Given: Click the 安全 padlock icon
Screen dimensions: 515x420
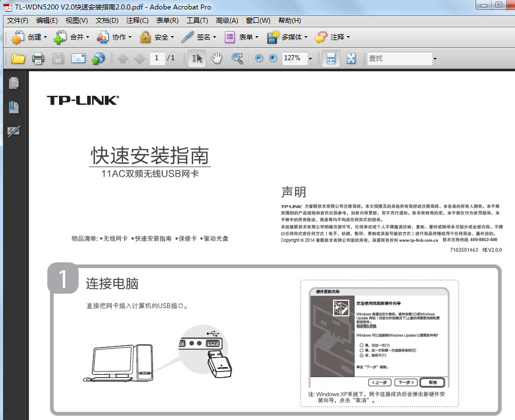Looking at the screenshot, I should (145, 37).
